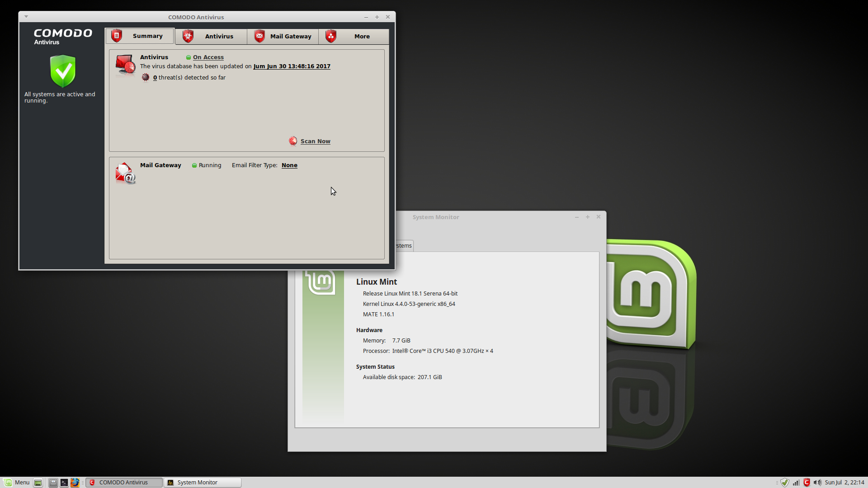This screenshot has height=488, width=868.
Task: Launch the terminal from the taskbar
Action: click(64, 483)
